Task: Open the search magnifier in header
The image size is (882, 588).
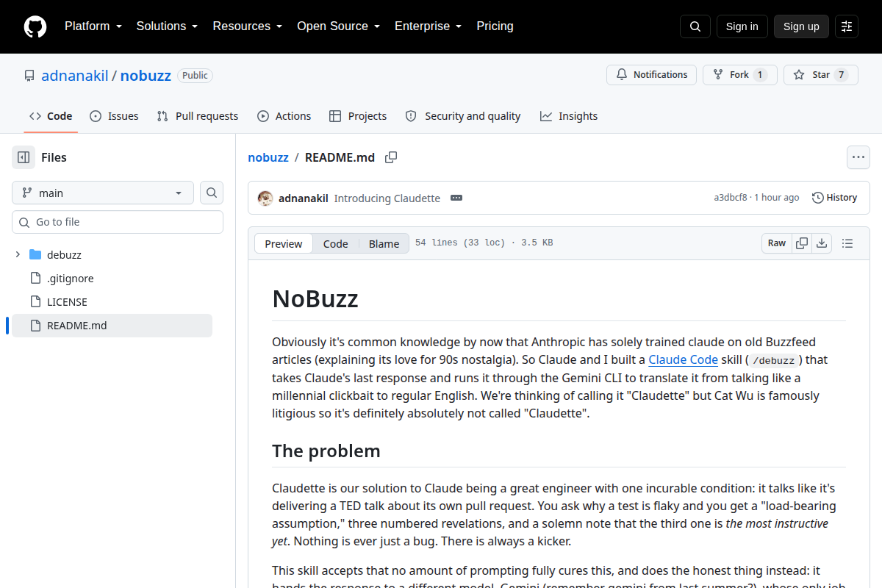Action: 695,26
